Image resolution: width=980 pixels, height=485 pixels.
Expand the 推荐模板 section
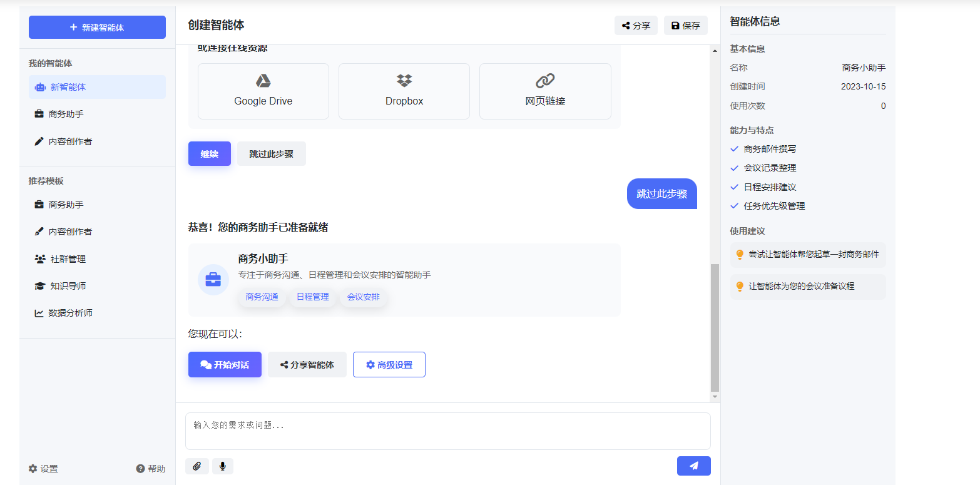pos(44,181)
